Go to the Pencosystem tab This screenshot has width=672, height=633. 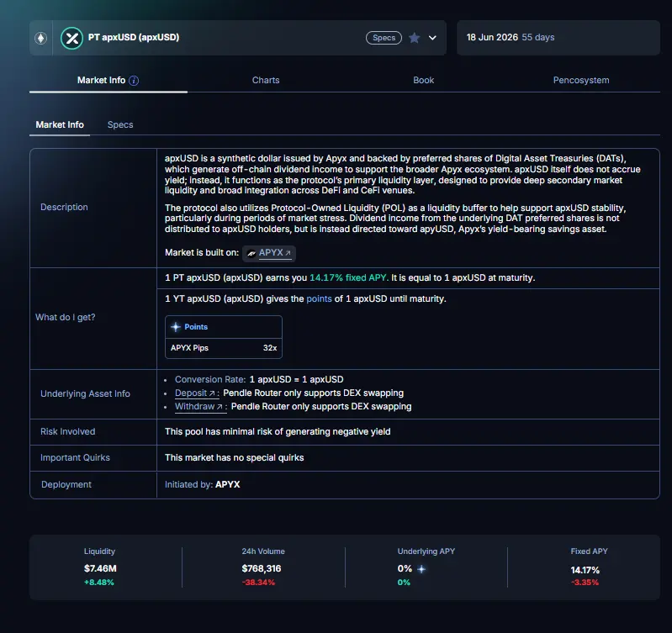(x=580, y=81)
